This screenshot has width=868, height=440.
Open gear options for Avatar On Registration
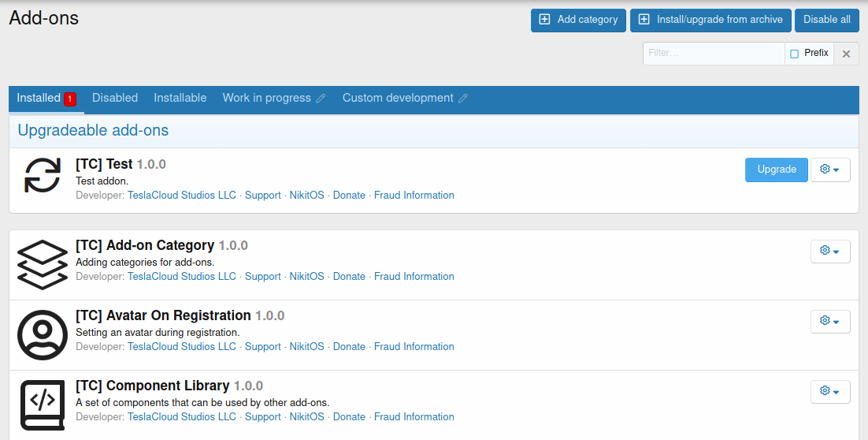tap(829, 321)
